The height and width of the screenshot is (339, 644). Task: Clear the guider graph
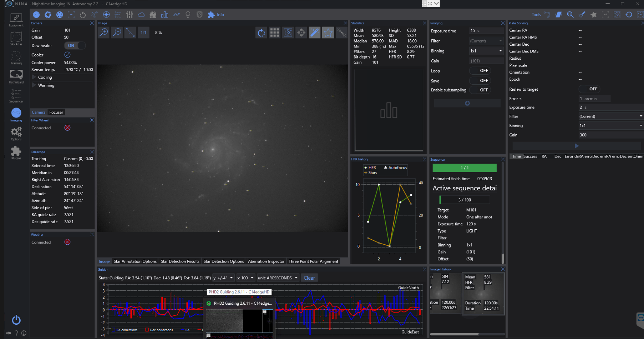(x=309, y=278)
